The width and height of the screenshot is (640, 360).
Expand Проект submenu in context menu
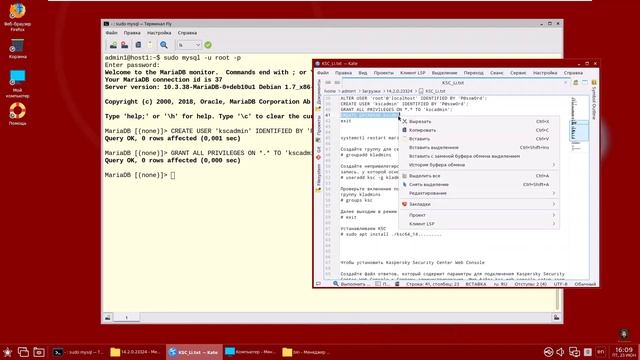point(479,215)
